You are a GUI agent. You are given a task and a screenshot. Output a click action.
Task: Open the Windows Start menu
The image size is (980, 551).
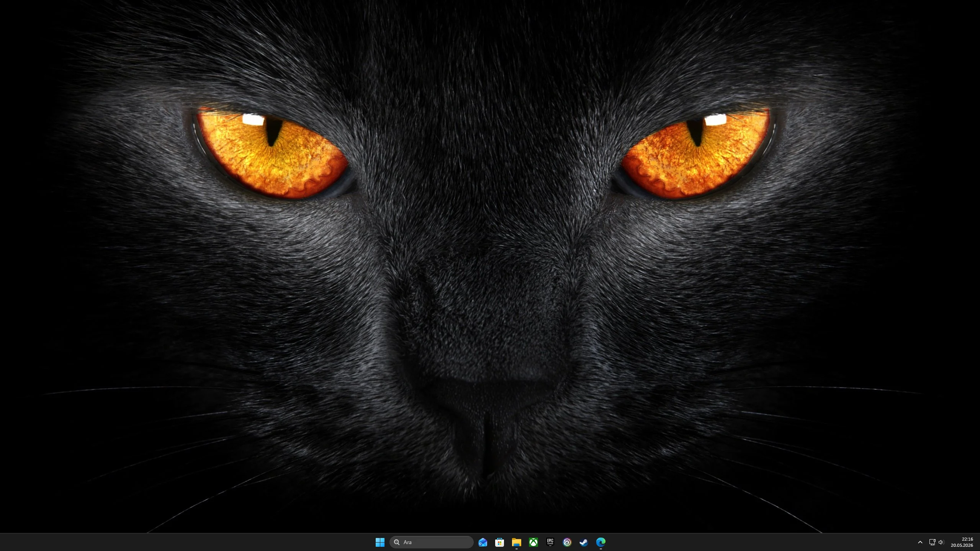click(380, 542)
